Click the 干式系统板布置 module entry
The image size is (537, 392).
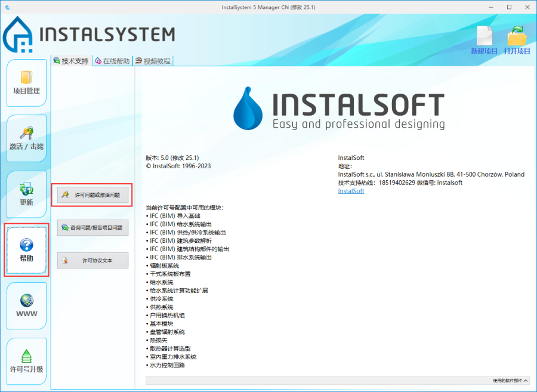(168, 274)
